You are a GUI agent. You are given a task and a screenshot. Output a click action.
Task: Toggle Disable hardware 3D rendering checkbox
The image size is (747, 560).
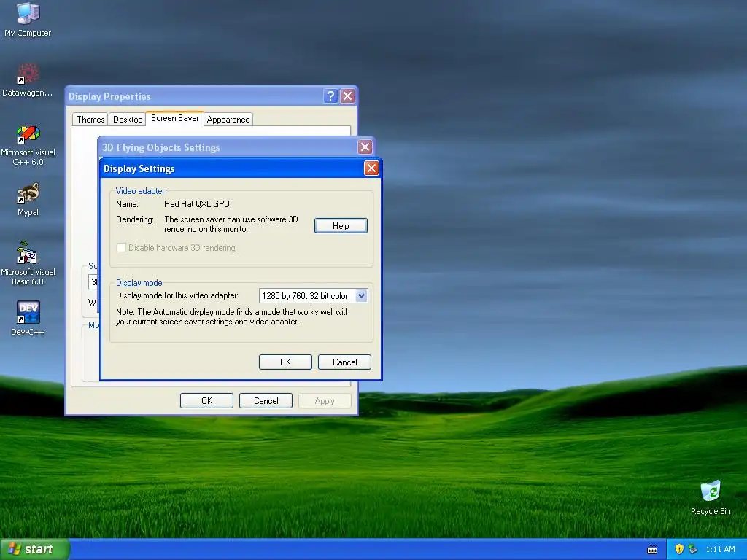[x=122, y=248]
